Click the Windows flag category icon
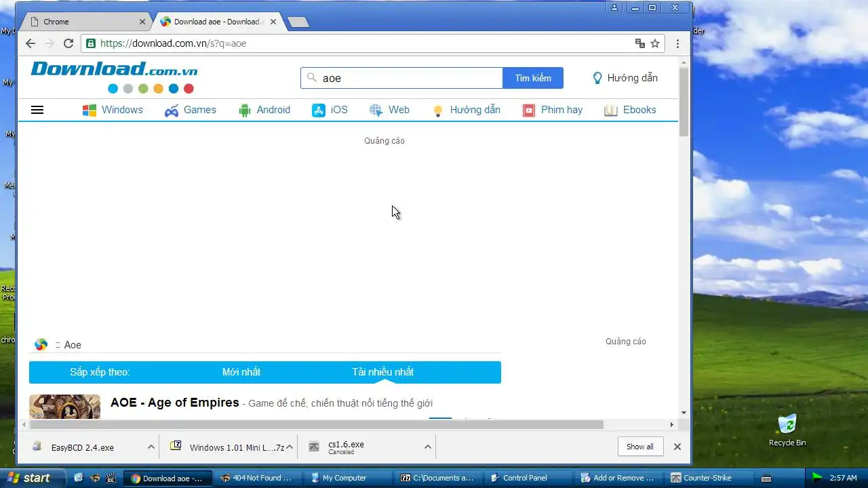The height and width of the screenshot is (488, 868). [89, 110]
